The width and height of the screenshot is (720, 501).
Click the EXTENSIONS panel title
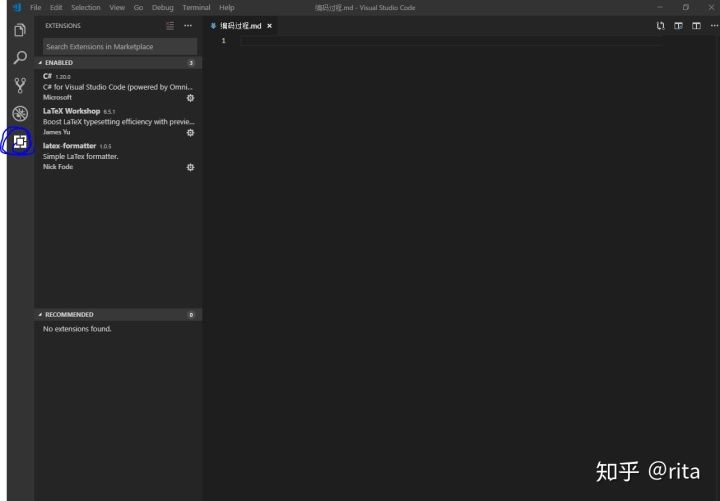coord(63,26)
